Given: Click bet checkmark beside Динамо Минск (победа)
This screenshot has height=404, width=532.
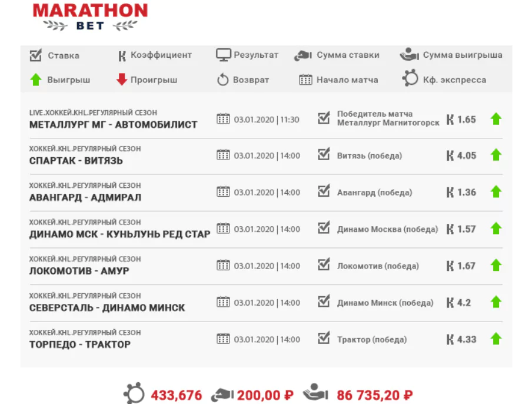Looking at the screenshot, I should click(324, 301).
